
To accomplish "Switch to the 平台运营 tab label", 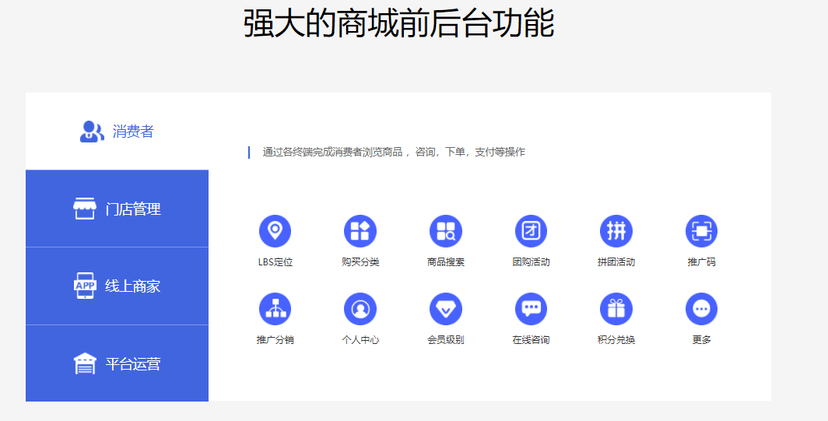I will (133, 364).
